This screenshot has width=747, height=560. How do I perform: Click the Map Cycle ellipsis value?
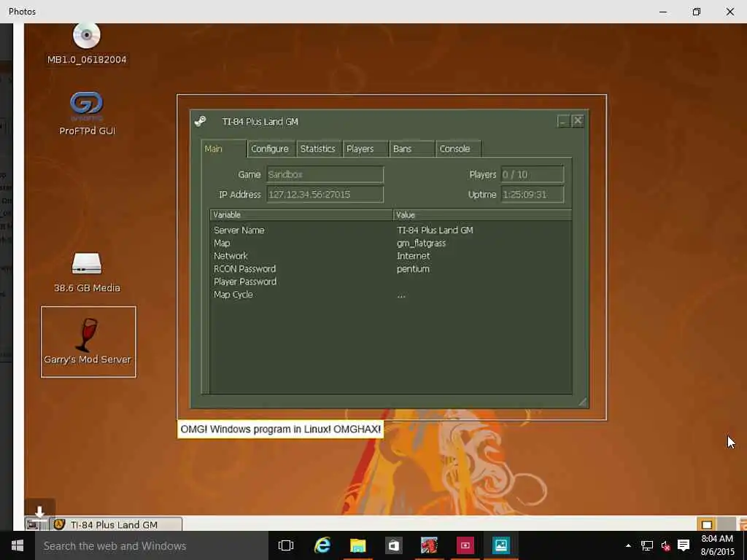[401, 295]
